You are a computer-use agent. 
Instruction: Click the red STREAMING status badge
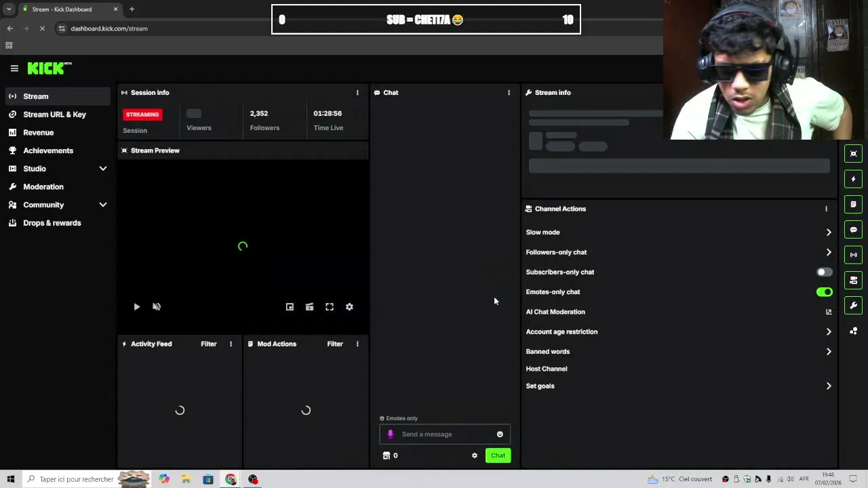coord(142,115)
